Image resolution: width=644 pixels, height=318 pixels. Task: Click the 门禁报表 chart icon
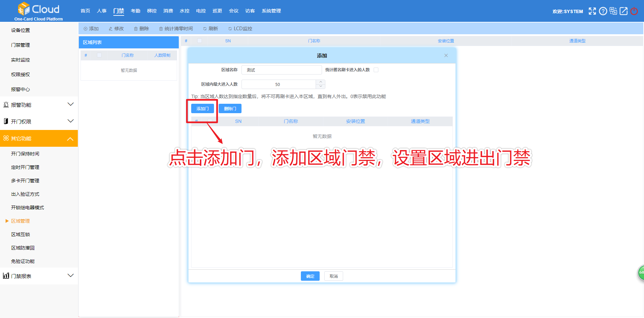pos(6,276)
